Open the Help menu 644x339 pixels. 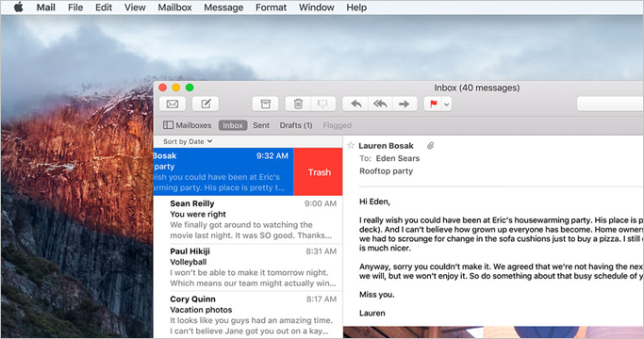coord(356,8)
